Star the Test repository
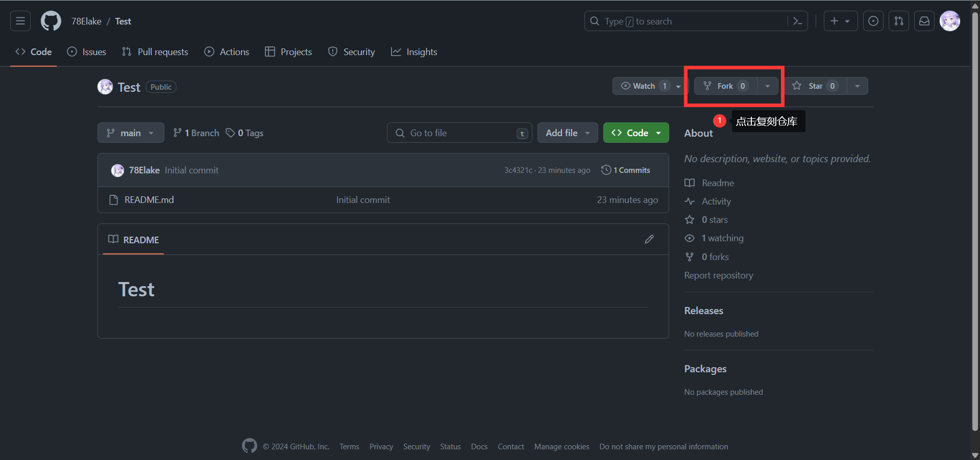The height and width of the screenshot is (460, 980). (x=815, y=86)
